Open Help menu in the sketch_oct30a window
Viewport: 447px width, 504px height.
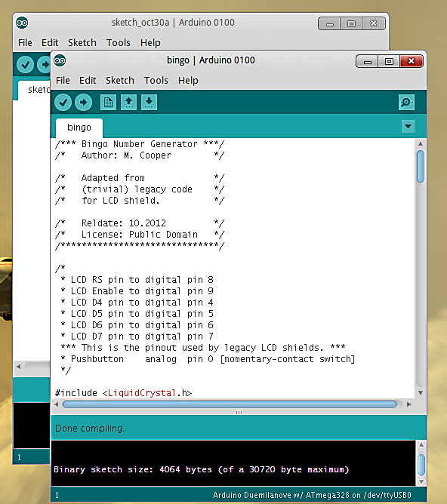150,43
